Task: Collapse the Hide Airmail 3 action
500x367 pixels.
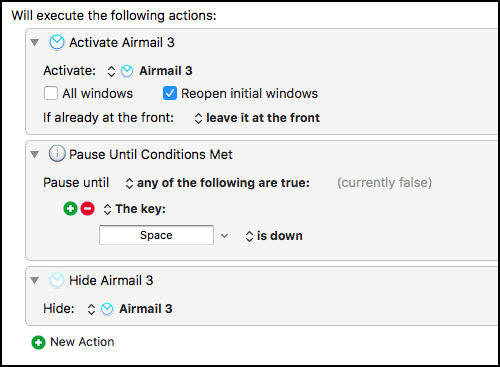Action: pyautogui.click(x=35, y=280)
